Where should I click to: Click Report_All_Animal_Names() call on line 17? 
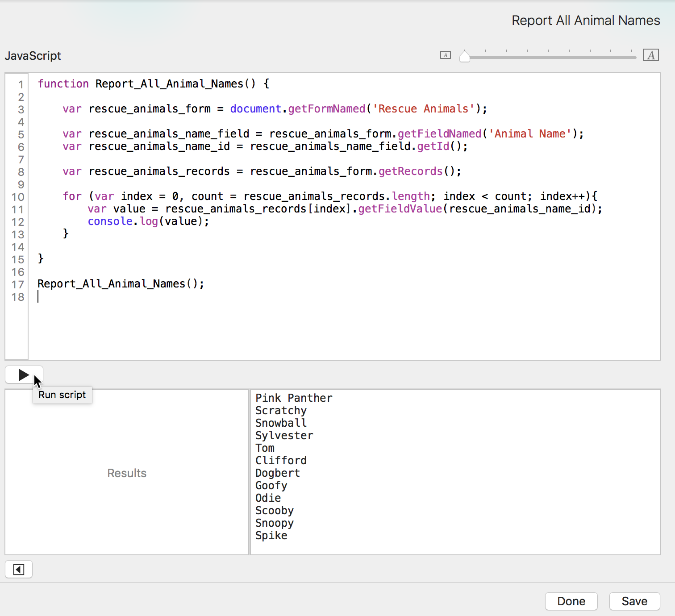tap(121, 284)
